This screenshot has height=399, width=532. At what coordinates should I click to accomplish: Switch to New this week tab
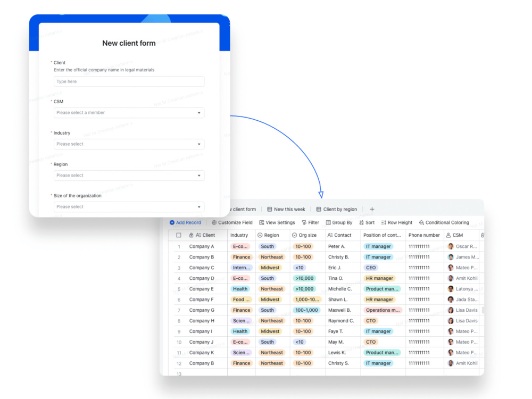click(286, 209)
